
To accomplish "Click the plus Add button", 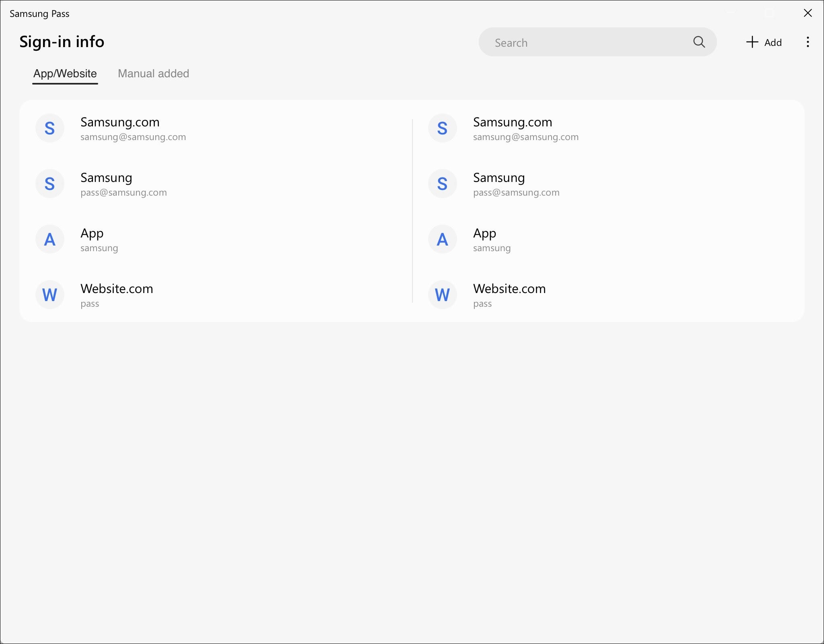I will coord(764,42).
